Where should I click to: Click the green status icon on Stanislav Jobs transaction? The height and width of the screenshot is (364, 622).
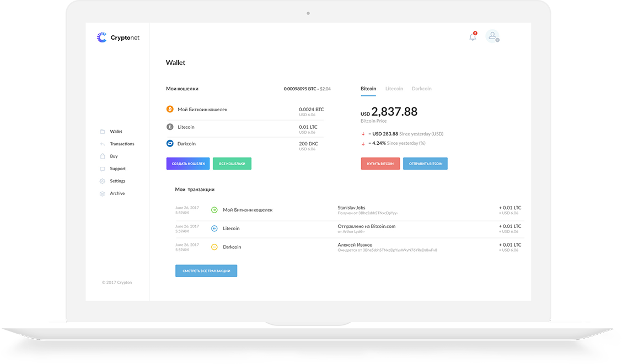click(x=215, y=210)
